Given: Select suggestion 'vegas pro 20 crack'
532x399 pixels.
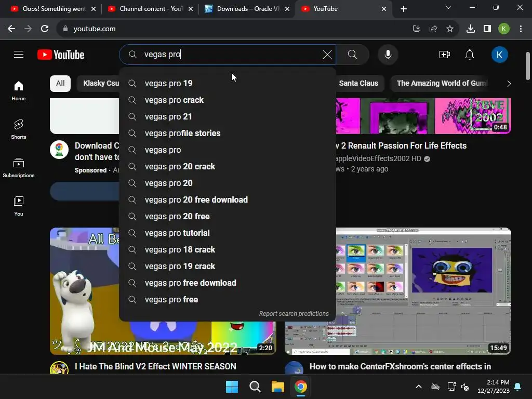Looking at the screenshot, I should (228, 167).
